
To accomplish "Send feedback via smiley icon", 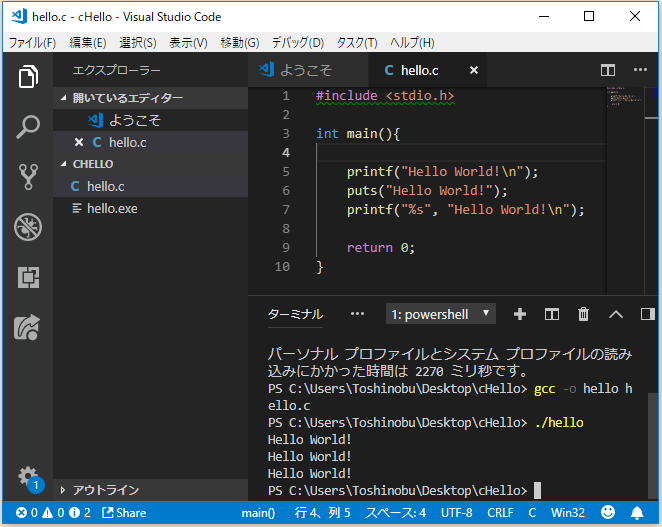I will coord(608,512).
